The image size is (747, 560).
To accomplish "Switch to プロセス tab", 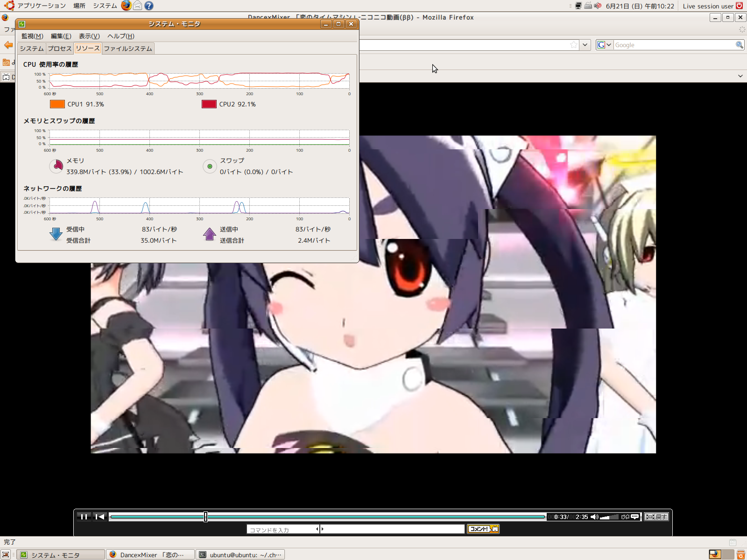I will 60,49.
